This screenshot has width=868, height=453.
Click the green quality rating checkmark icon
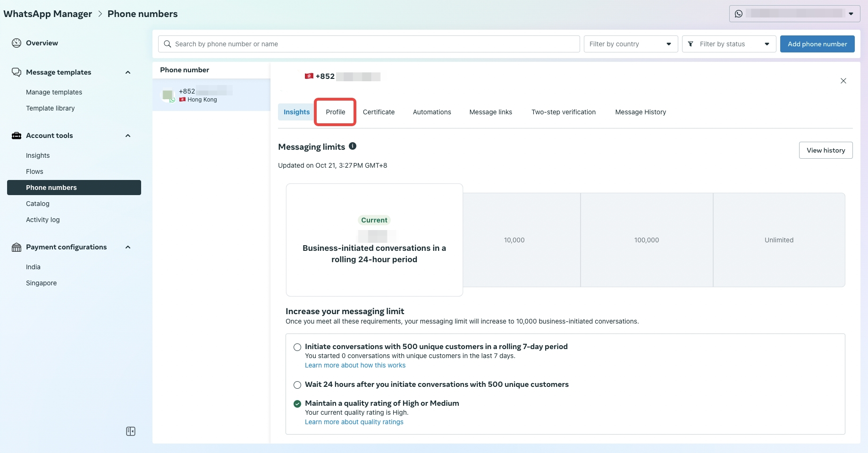tap(297, 403)
